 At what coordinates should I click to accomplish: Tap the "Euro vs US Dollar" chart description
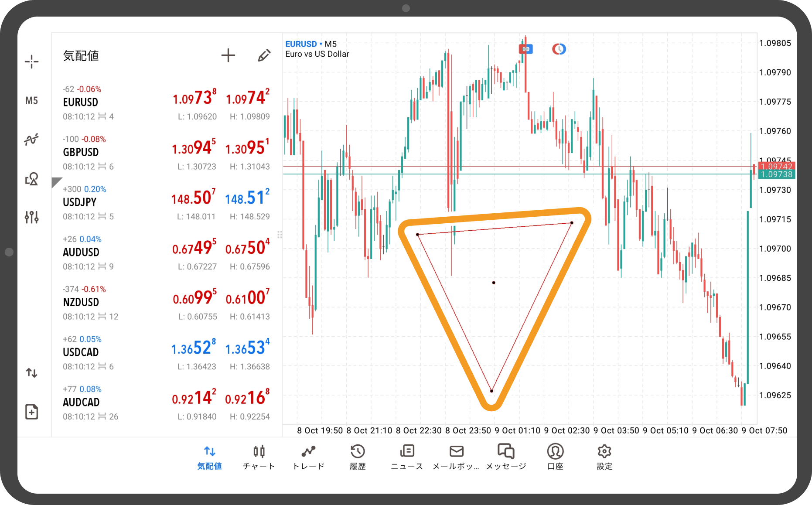317,54
